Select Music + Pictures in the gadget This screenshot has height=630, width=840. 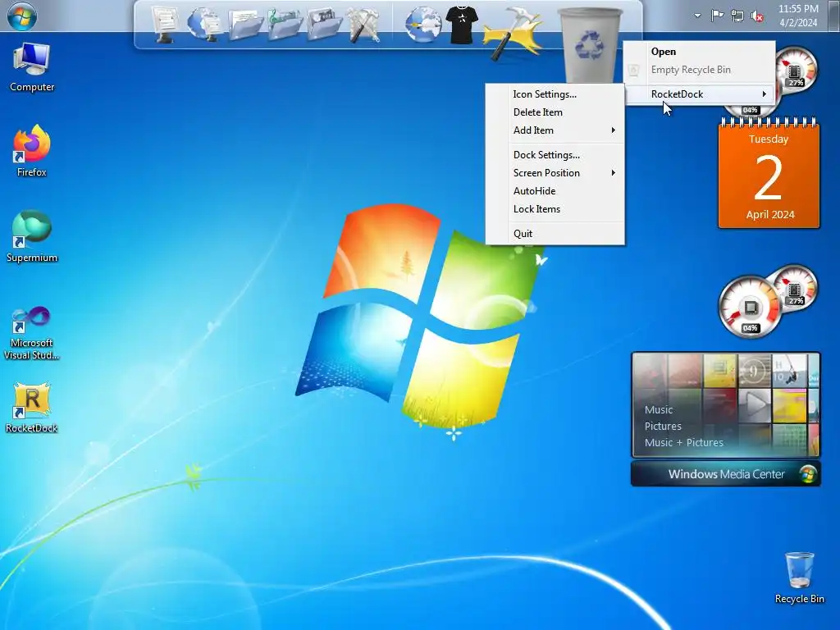point(683,442)
